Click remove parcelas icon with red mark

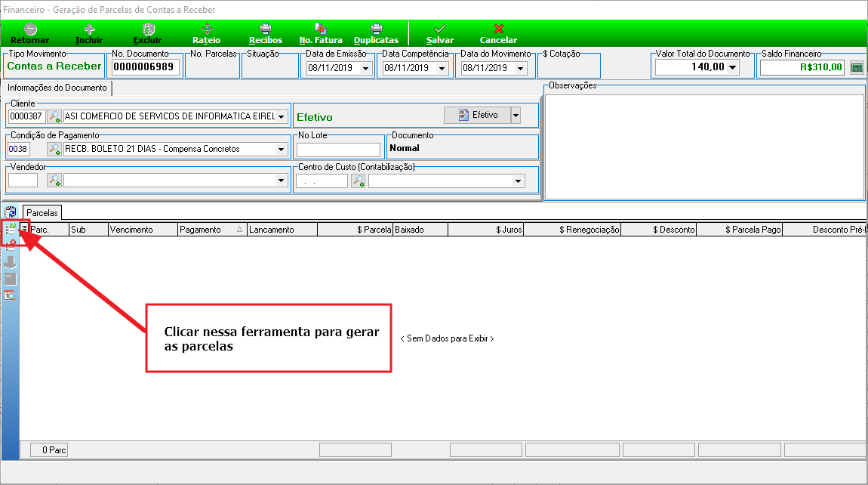click(10, 245)
